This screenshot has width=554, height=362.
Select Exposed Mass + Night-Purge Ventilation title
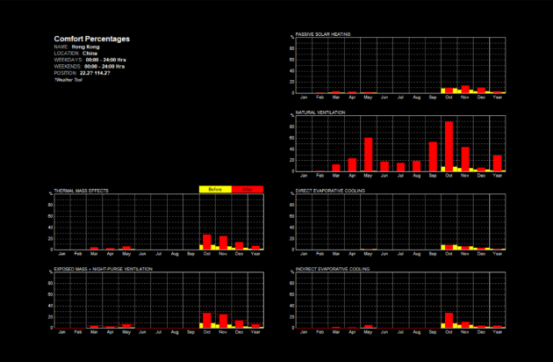pyautogui.click(x=103, y=269)
